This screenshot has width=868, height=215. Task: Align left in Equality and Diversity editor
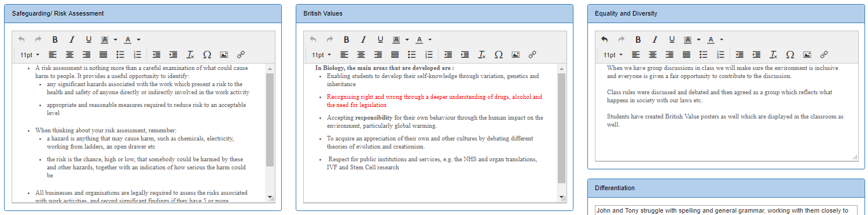(x=636, y=55)
